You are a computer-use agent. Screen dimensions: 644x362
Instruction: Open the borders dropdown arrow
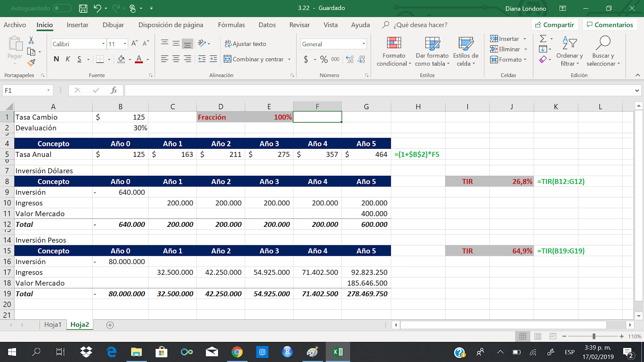tap(108, 59)
